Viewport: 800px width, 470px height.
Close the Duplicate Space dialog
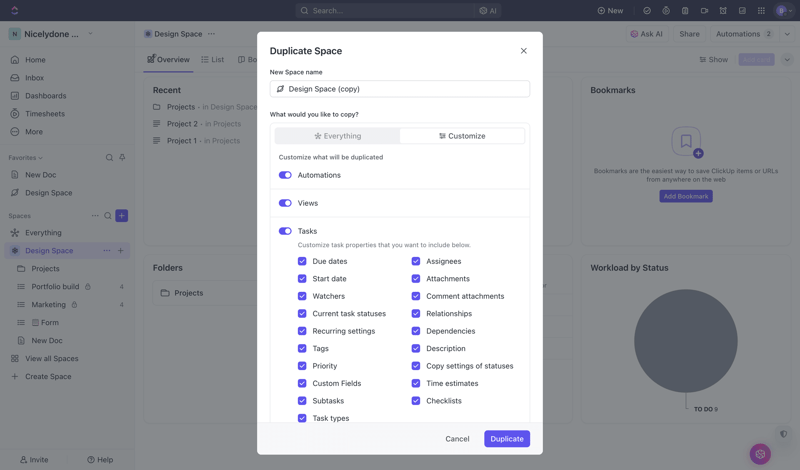[x=523, y=51]
